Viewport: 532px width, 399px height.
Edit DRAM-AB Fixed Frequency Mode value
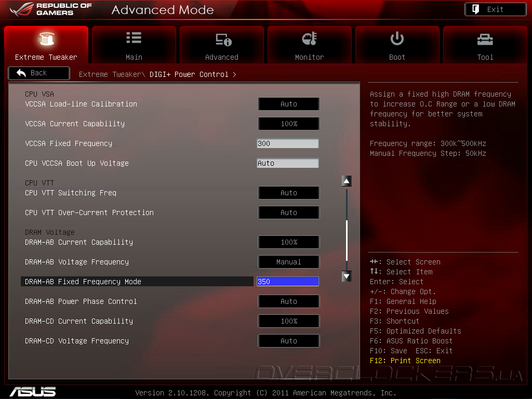(x=288, y=282)
